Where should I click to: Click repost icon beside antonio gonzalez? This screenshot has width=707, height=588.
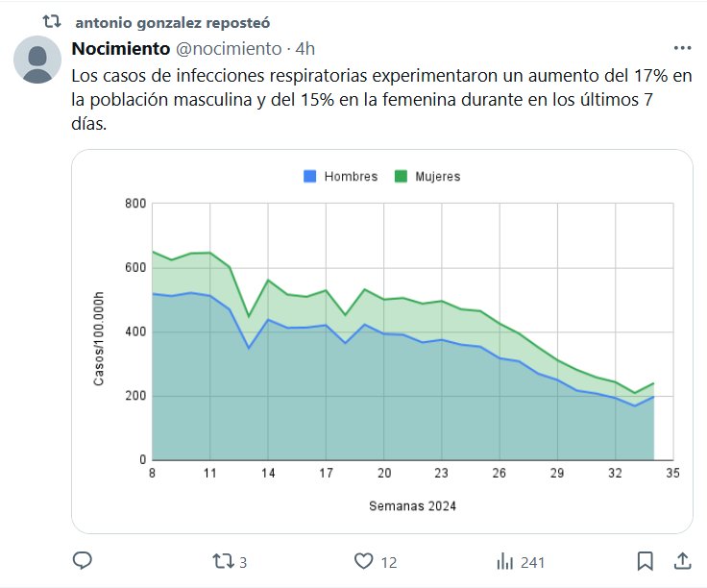[52, 20]
